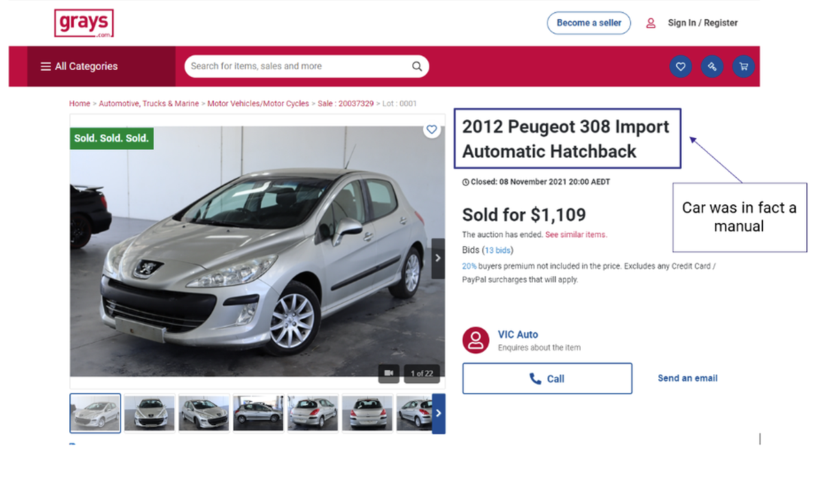Click the Sold for $1,109 price text
This screenshot has height=504, width=816.
(x=524, y=215)
